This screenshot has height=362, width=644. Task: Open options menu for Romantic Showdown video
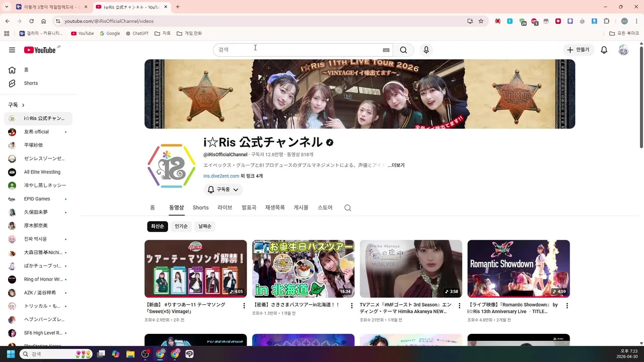tap(567, 306)
